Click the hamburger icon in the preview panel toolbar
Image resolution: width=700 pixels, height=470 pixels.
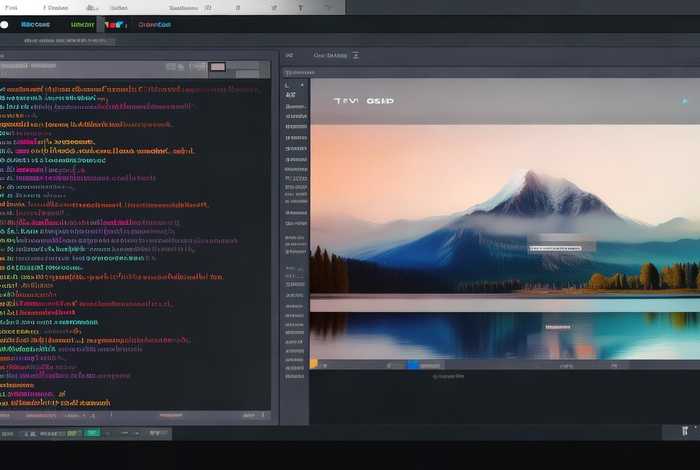tap(355, 55)
